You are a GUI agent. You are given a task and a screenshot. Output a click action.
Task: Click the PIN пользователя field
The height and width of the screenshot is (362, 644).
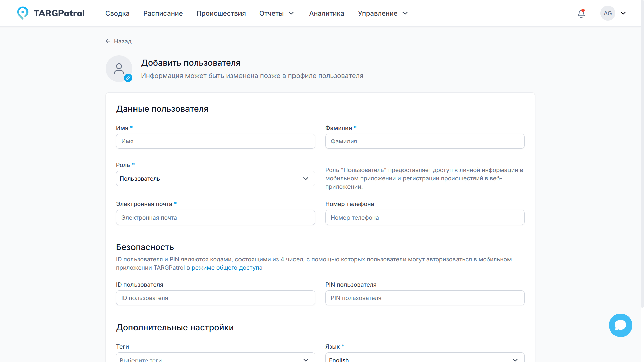click(424, 298)
